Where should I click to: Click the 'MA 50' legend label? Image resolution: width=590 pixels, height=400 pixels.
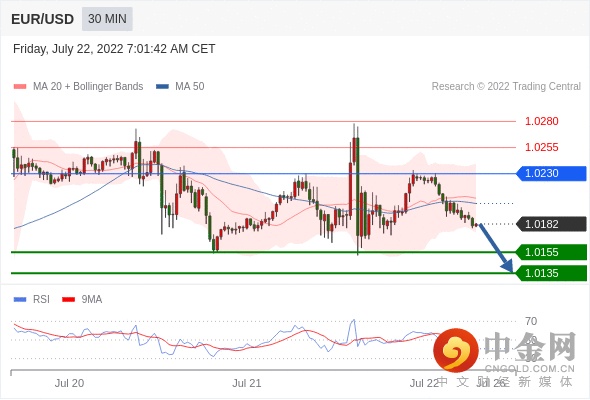point(190,87)
